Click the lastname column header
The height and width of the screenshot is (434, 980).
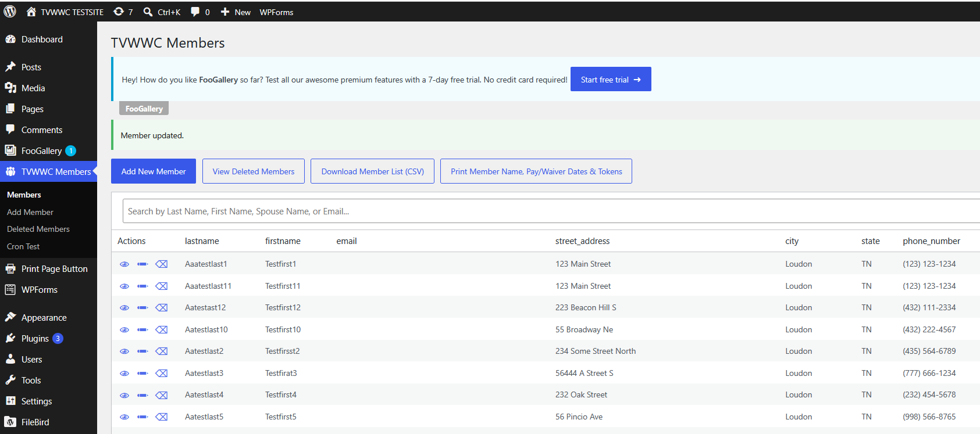coord(202,241)
